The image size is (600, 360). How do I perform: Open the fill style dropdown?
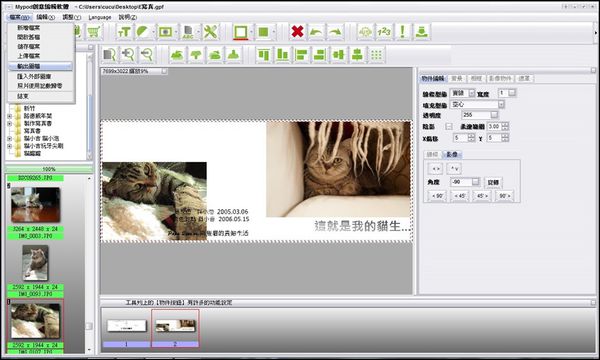pyautogui.click(x=501, y=104)
